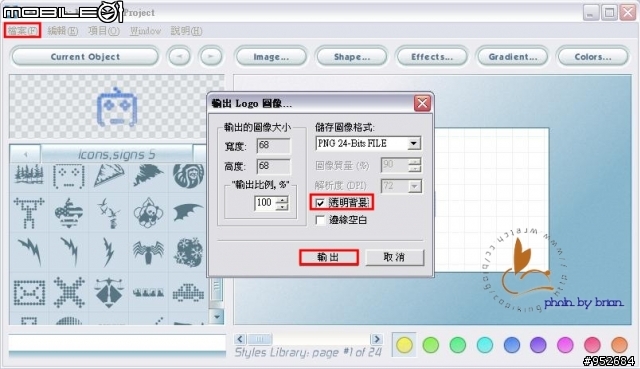Go to next object with right arrow button
Image resolution: width=640 pixels, height=369 pixels.
click(x=211, y=56)
